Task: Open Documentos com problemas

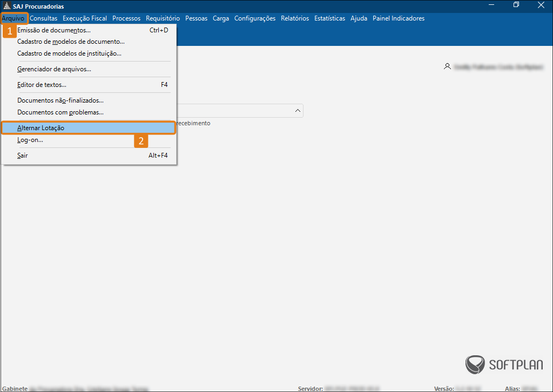Action: point(60,112)
